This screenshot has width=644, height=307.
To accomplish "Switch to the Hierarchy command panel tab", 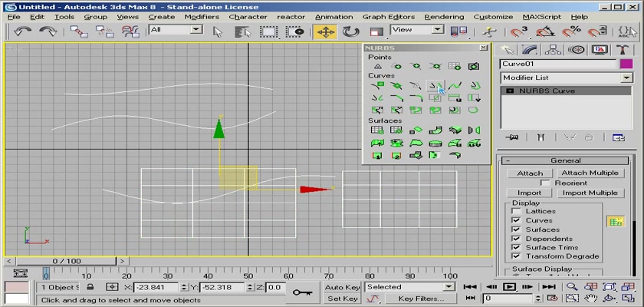I will coord(553,50).
